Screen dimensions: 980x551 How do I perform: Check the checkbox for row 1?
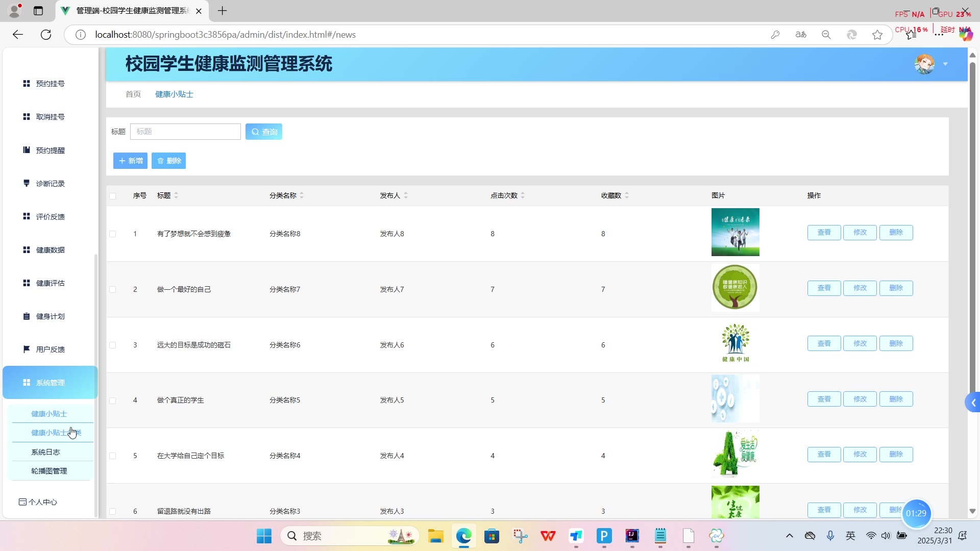[113, 234]
